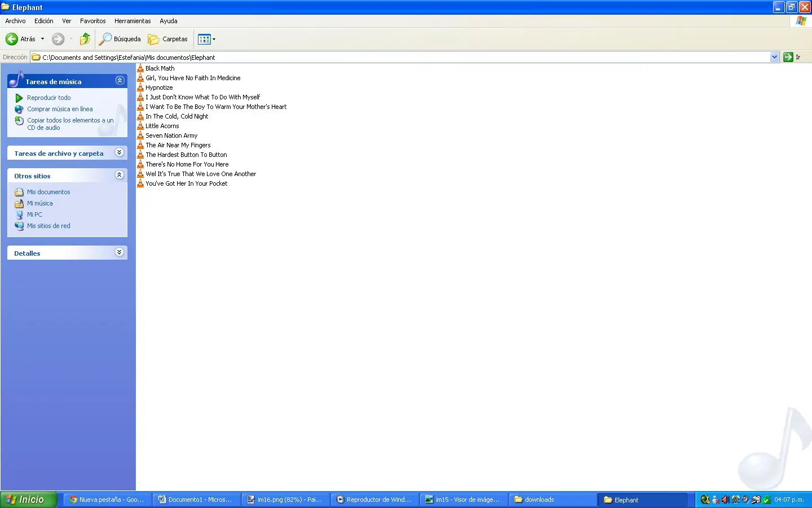
Task: Click the system tray clock
Action: (789, 500)
